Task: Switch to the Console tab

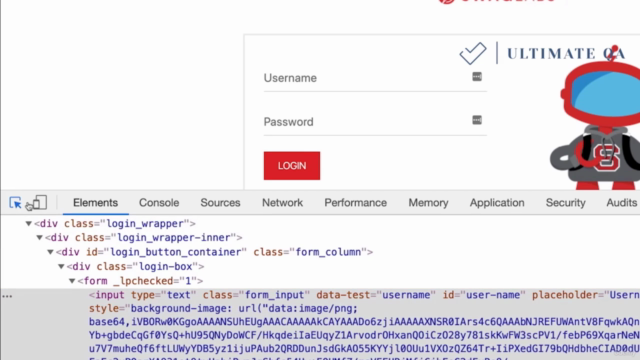Action: tap(159, 203)
